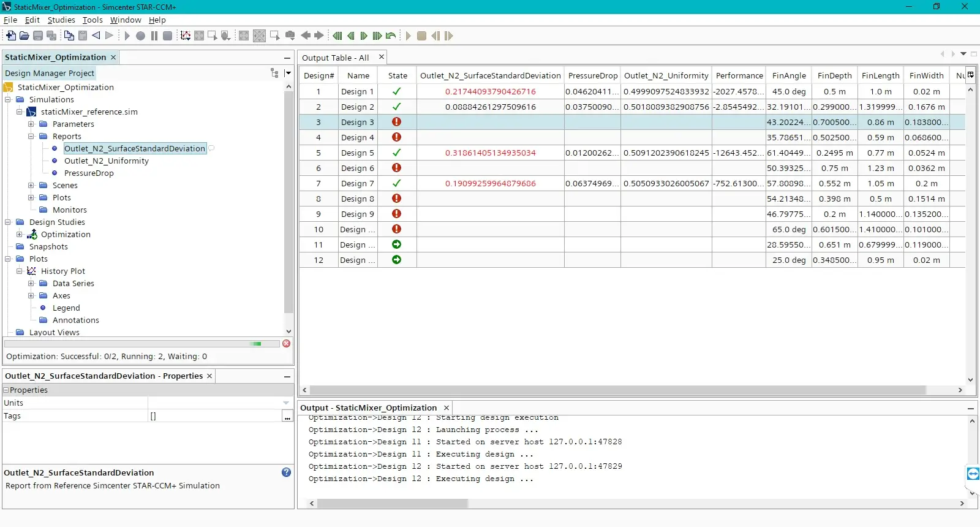Open the Help menu

pyautogui.click(x=157, y=20)
